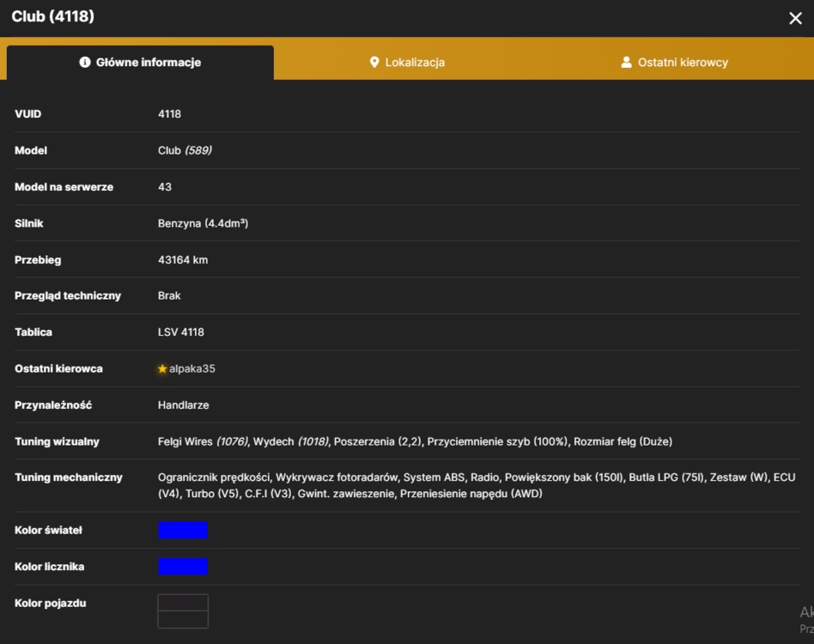Click the engine value Benzyna (4.4dm³)
This screenshot has height=644, width=814.
coord(203,223)
